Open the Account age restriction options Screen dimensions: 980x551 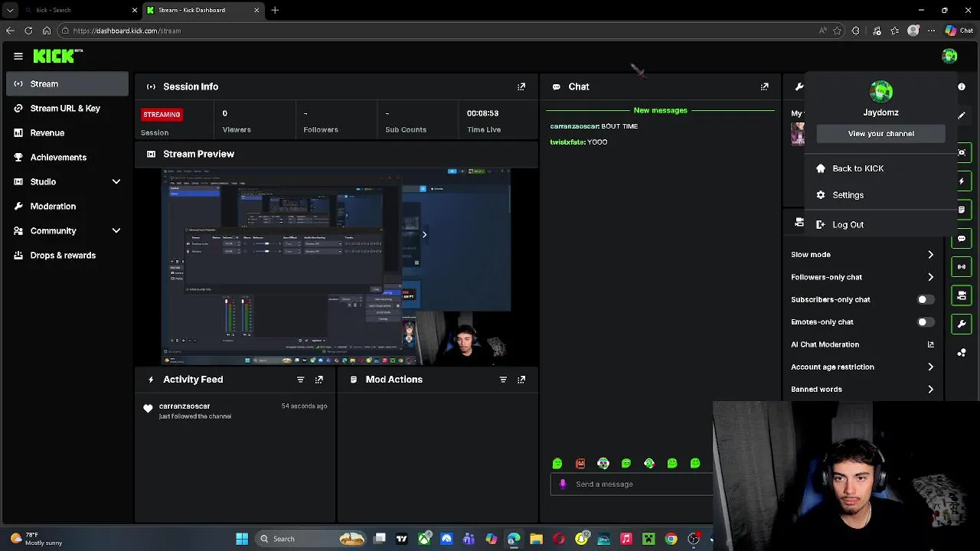tap(863, 367)
